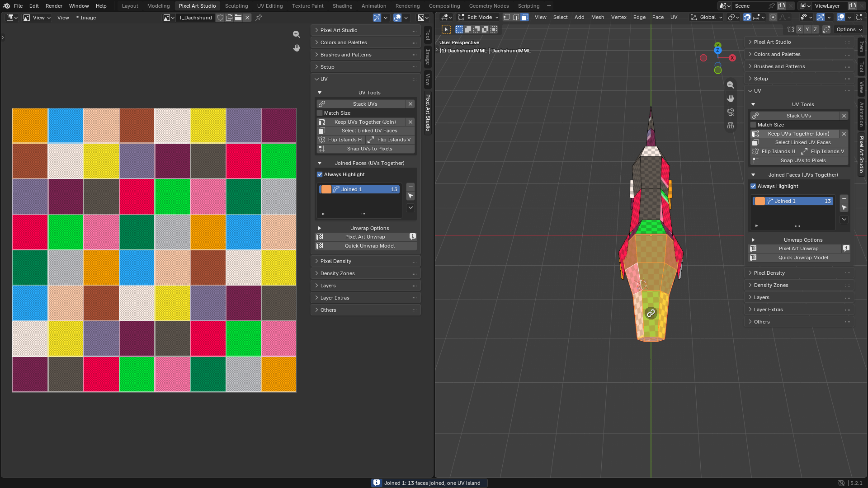Unlink the T_Dachshund image with X icon
This screenshot has width=868, height=488.
[x=247, y=18]
